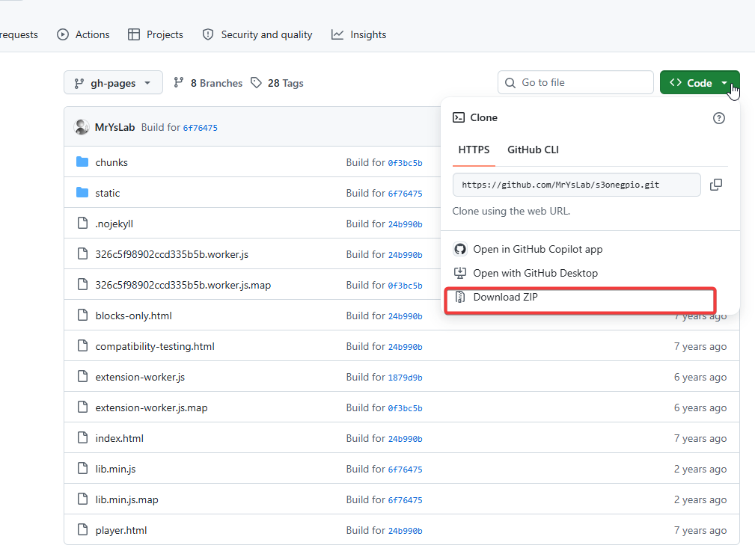755x560 pixels.
Task: Open 326c5f98902ccd335b5b.worker.js file
Action: click(x=172, y=254)
